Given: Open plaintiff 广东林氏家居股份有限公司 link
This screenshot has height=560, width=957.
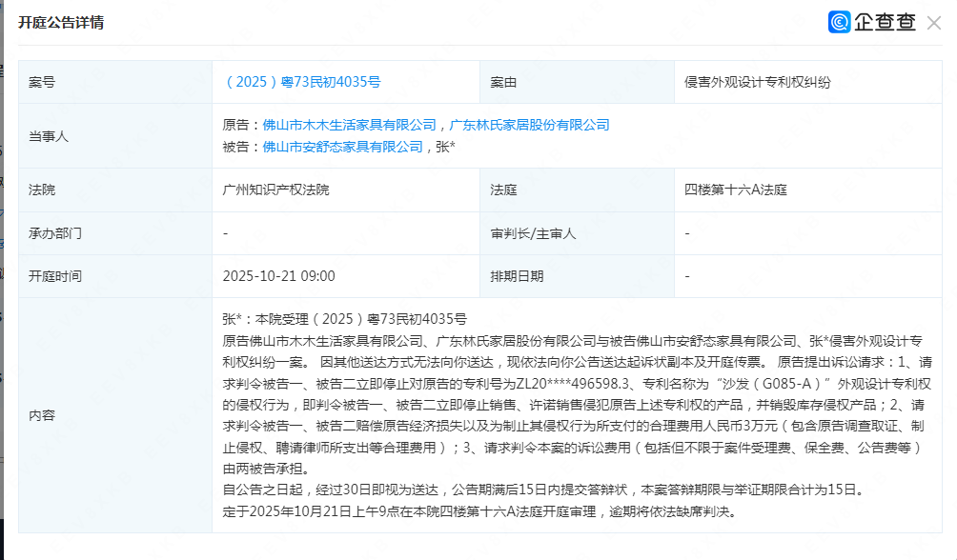Looking at the screenshot, I should 529,125.
